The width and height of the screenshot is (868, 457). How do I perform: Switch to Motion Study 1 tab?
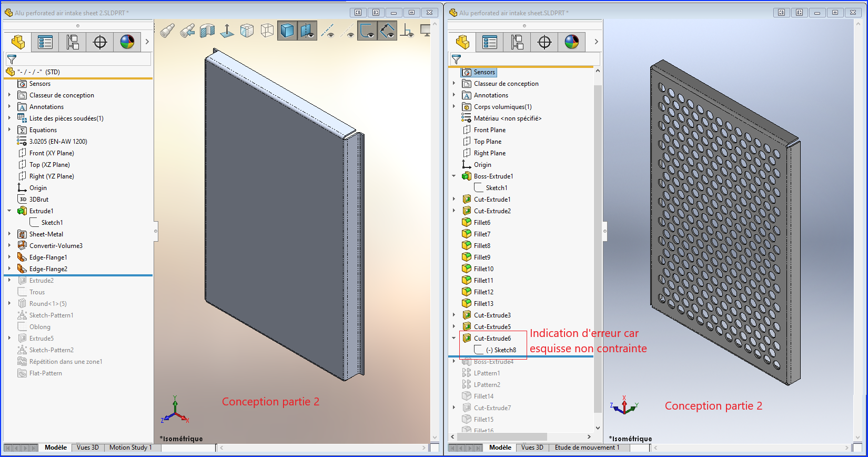pyautogui.click(x=130, y=448)
